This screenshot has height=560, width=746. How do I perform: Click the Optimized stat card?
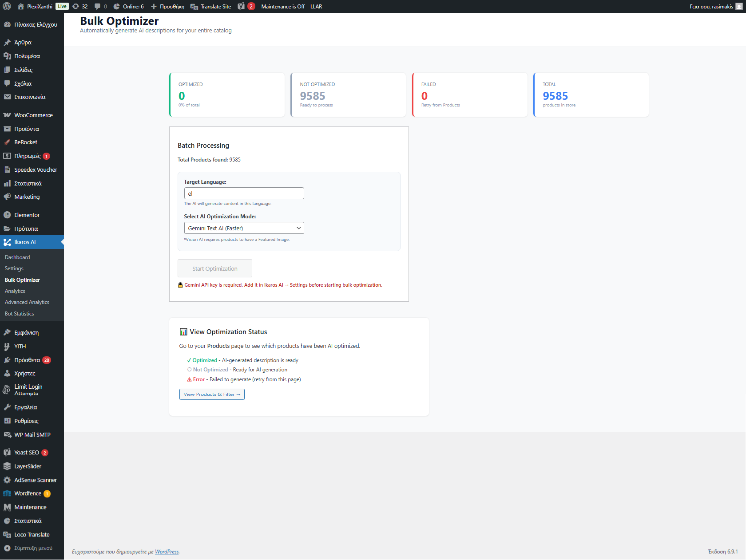tap(227, 95)
